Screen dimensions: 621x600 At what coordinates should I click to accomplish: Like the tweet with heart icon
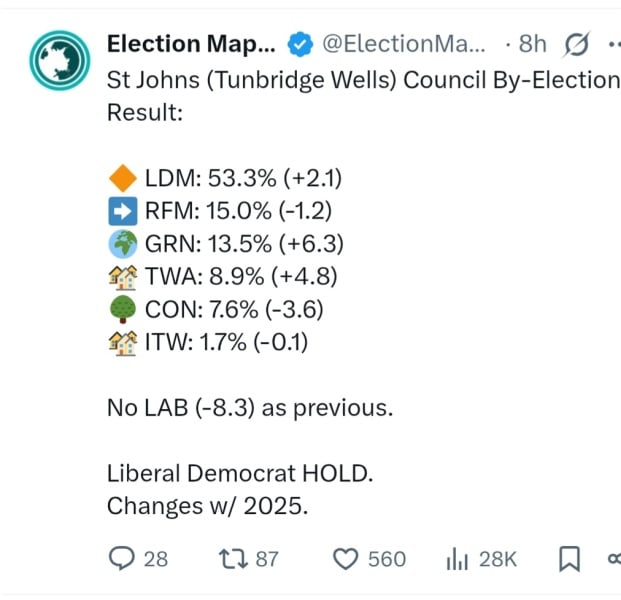[x=345, y=558]
